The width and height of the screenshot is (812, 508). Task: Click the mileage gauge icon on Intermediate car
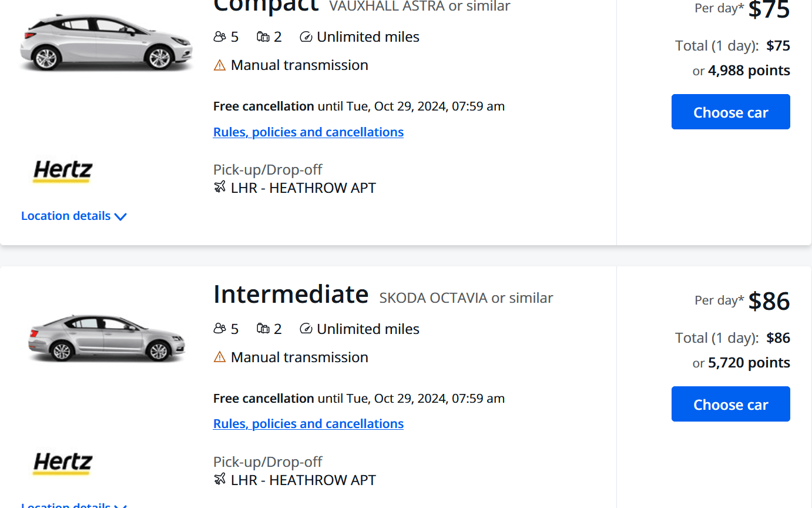coord(306,329)
